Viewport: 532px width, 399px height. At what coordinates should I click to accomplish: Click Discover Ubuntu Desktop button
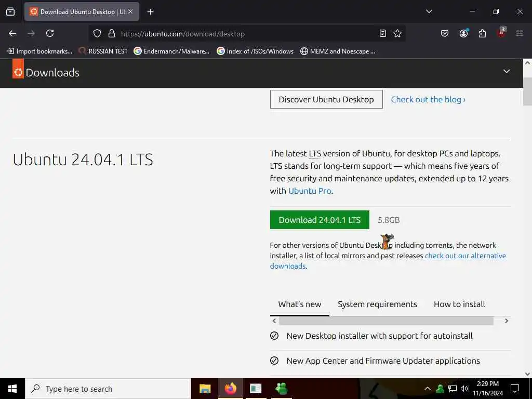click(x=326, y=99)
